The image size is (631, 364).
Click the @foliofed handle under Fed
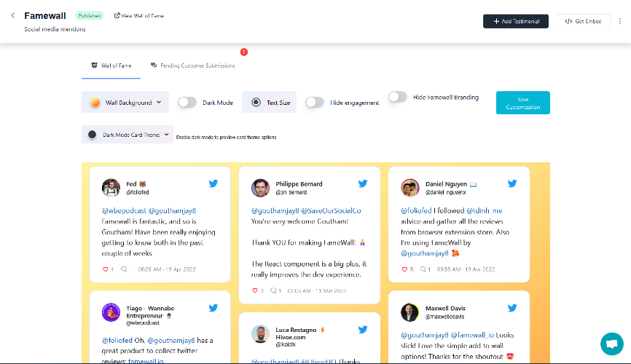138,193
